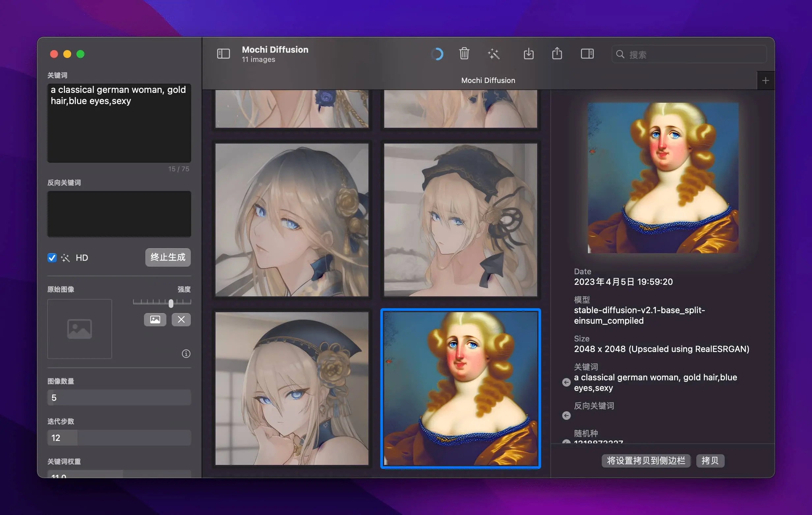Copy 反向关键词 to sidebar arrow

[x=566, y=416]
